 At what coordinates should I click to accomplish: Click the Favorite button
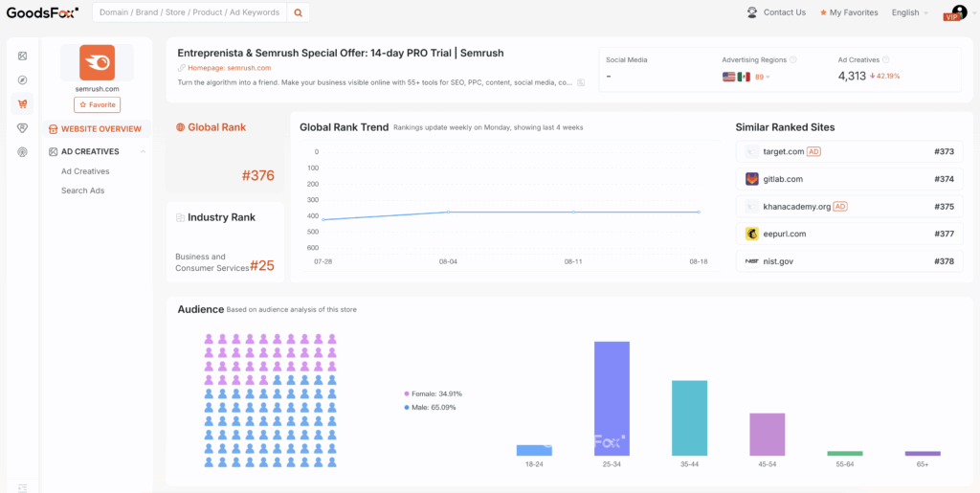click(x=97, y=105)
